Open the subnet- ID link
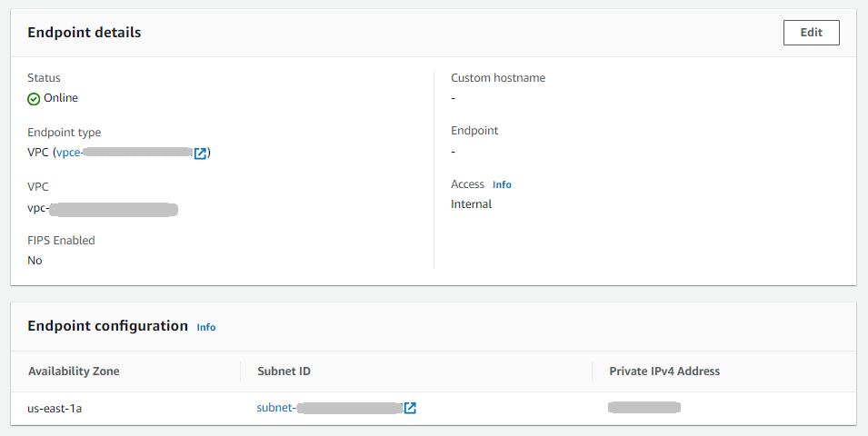The width and height of the screenshot is (868, 436). click(330, 409)
